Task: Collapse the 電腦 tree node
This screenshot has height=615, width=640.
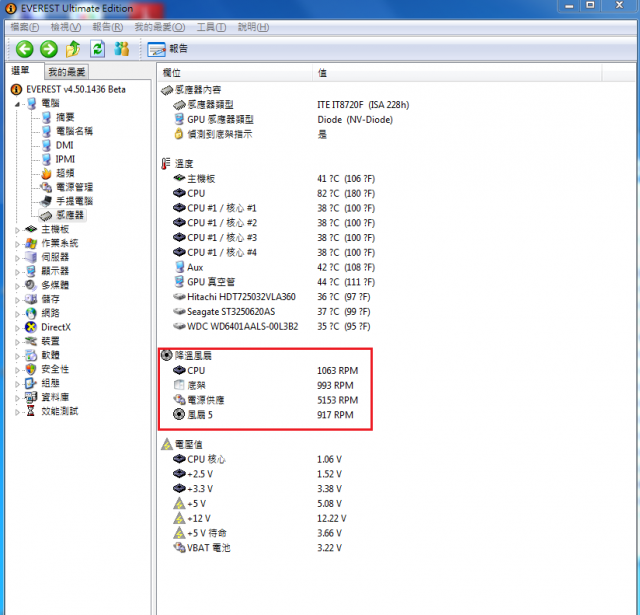Action: click(17, 104)
